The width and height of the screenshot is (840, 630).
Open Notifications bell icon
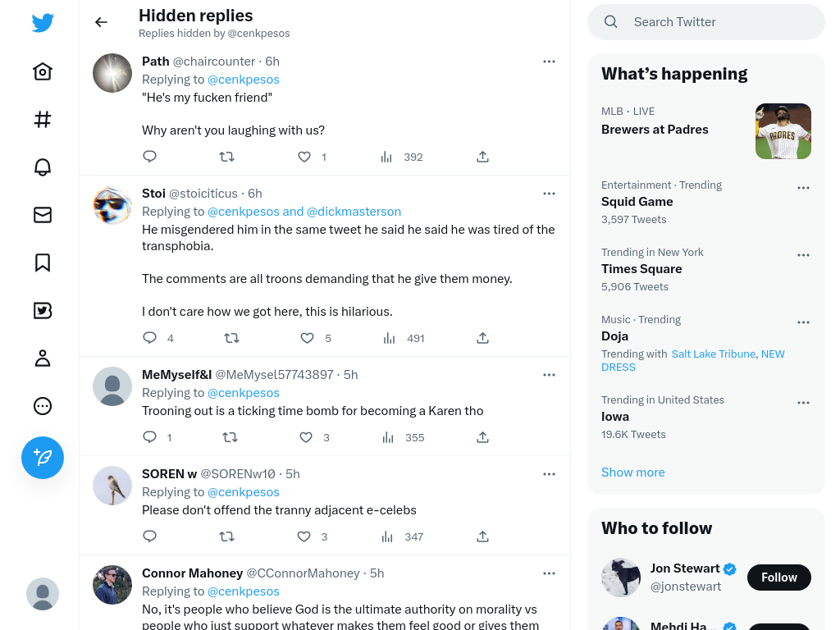[x=43, y=167]
